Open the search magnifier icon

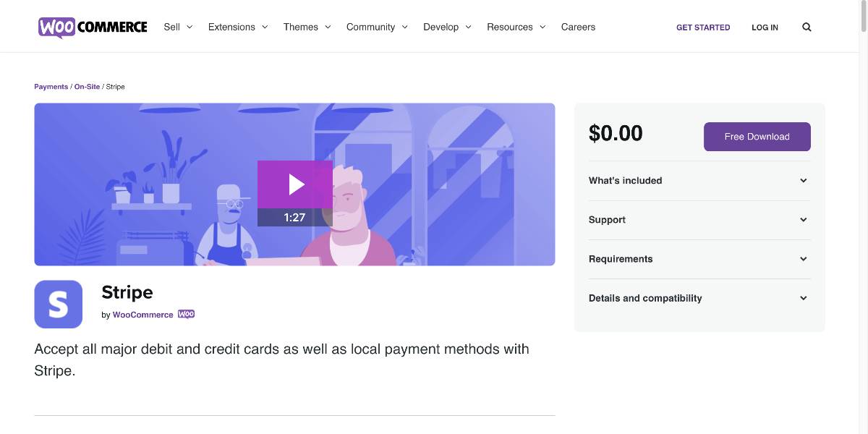tap(807, 27)
